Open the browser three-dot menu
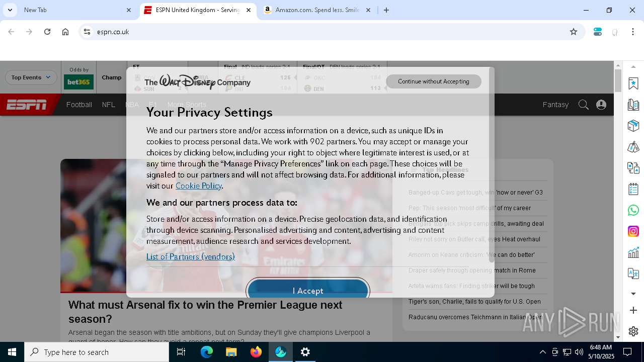The image size is (644, 362). click(633, 32)
